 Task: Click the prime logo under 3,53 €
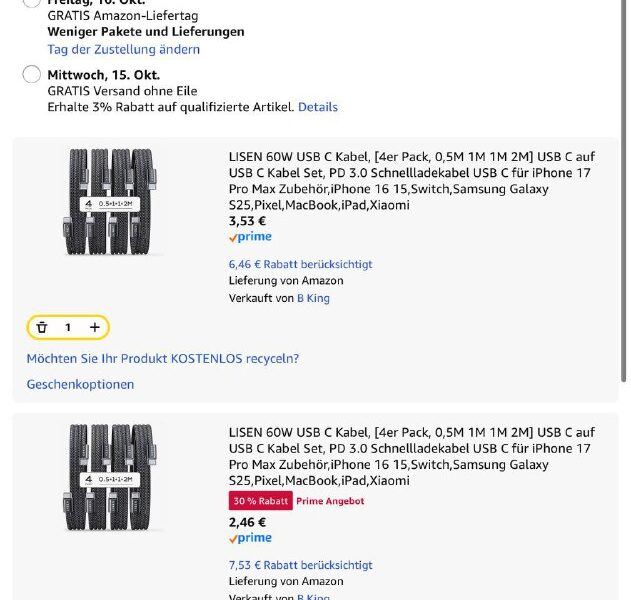(250, 238)
